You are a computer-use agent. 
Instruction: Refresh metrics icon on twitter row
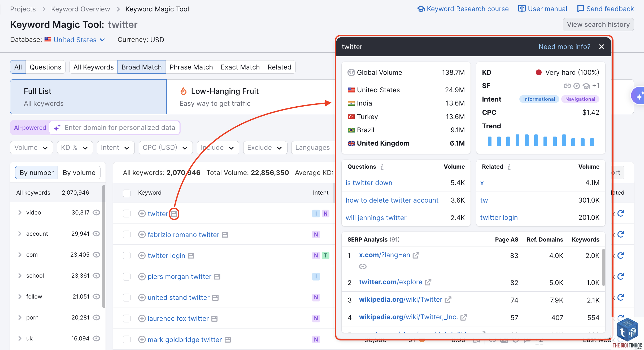(x=621, y=213)
